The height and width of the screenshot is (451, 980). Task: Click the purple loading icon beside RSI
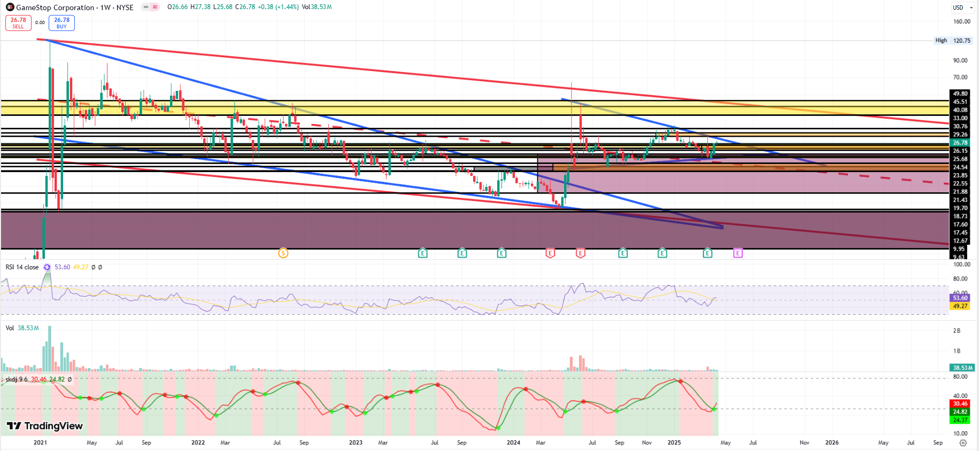click(x=47, y=267)
